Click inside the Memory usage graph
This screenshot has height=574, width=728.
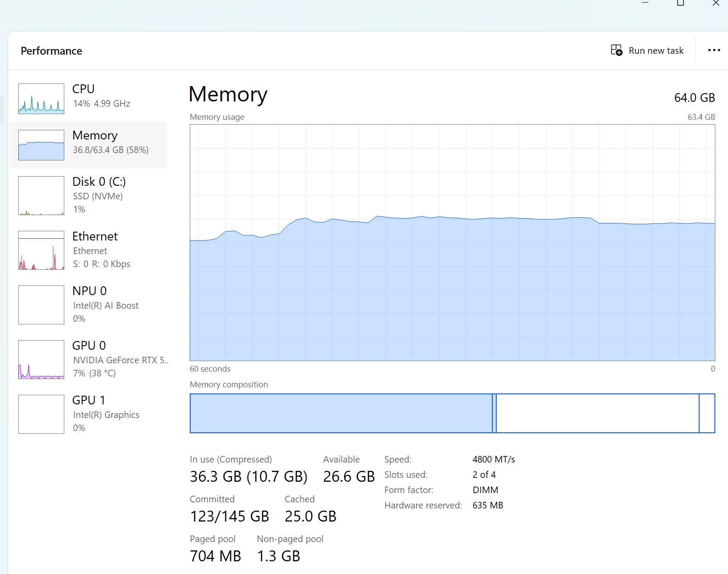tap(453, 243)
